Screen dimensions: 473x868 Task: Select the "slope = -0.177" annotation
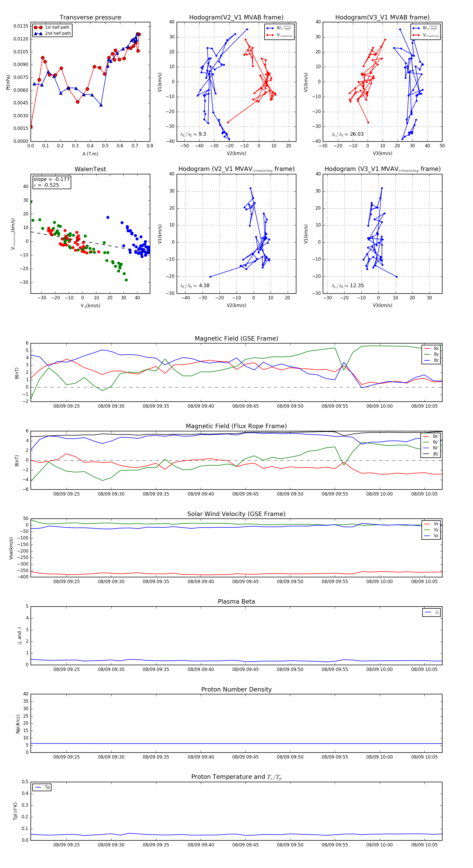coord(52,179)
